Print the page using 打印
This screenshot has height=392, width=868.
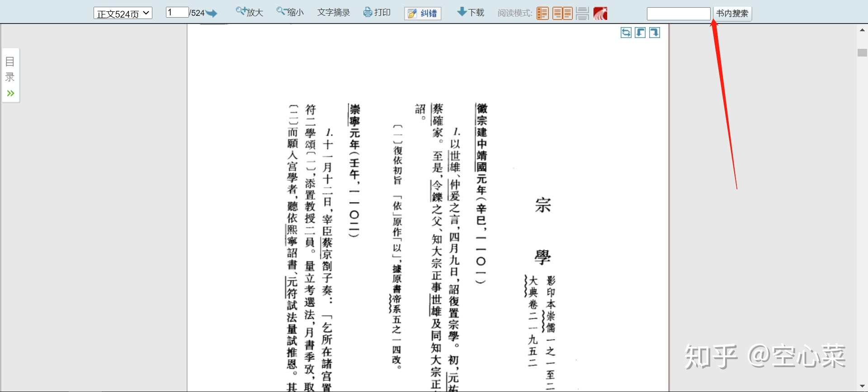[377, 12]
